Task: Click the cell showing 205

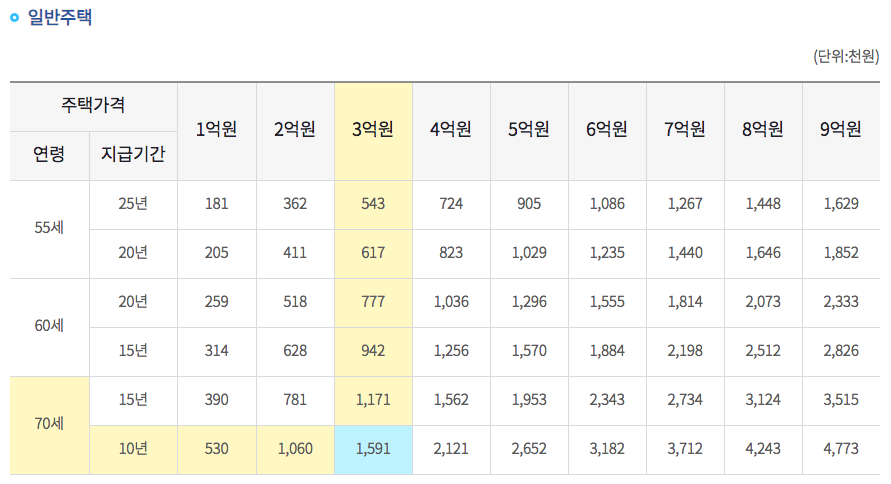Action: click(x=216, y=254)
